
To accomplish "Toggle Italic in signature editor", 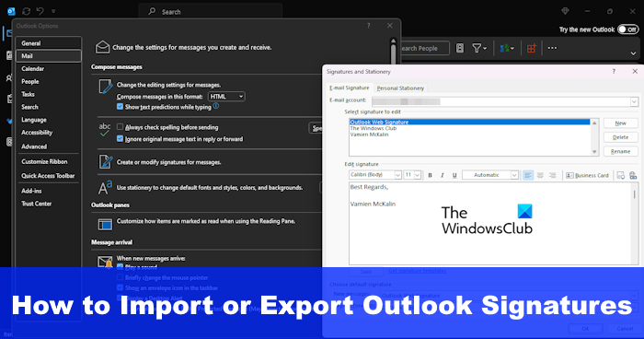I will (x=443, y=175).
